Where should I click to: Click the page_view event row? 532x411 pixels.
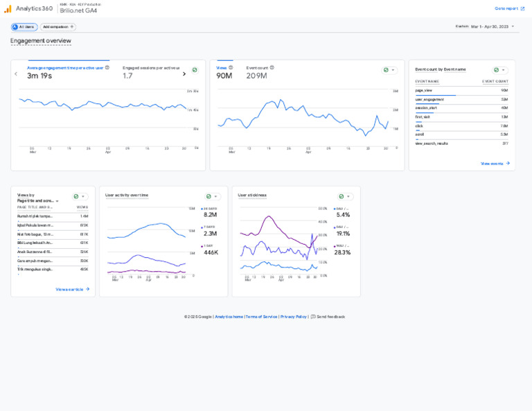point(461,91)
